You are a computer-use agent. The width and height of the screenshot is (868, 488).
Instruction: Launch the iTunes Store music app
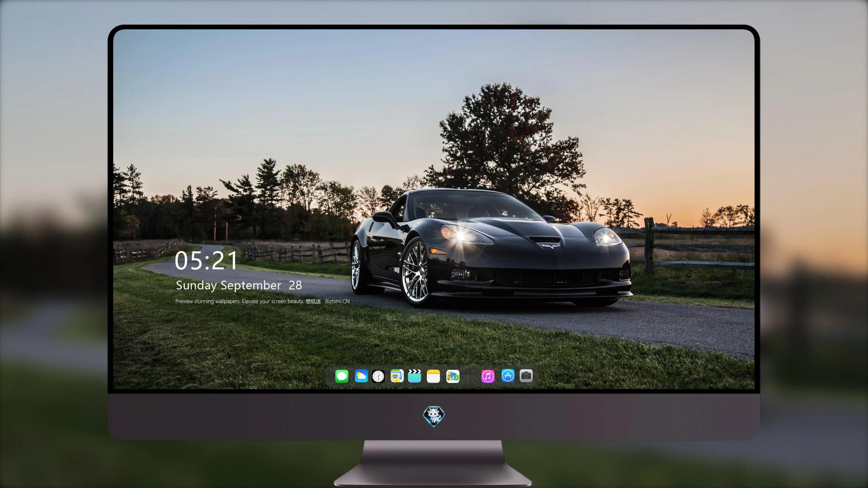(x=488, y=376)
